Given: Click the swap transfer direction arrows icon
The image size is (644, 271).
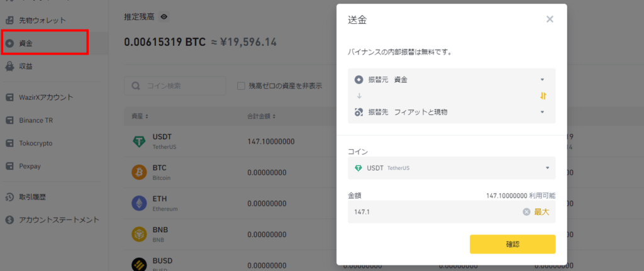Looking at the screenshot, I should [x=543, y=96].
